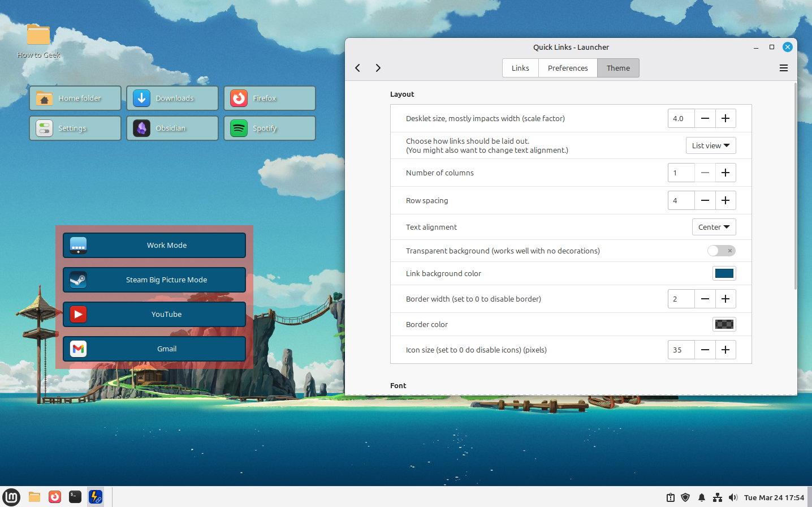Screen dimensions: 812x507
Task: Decrease the Desklet size scale factor
Action: (x=705, y=118)
